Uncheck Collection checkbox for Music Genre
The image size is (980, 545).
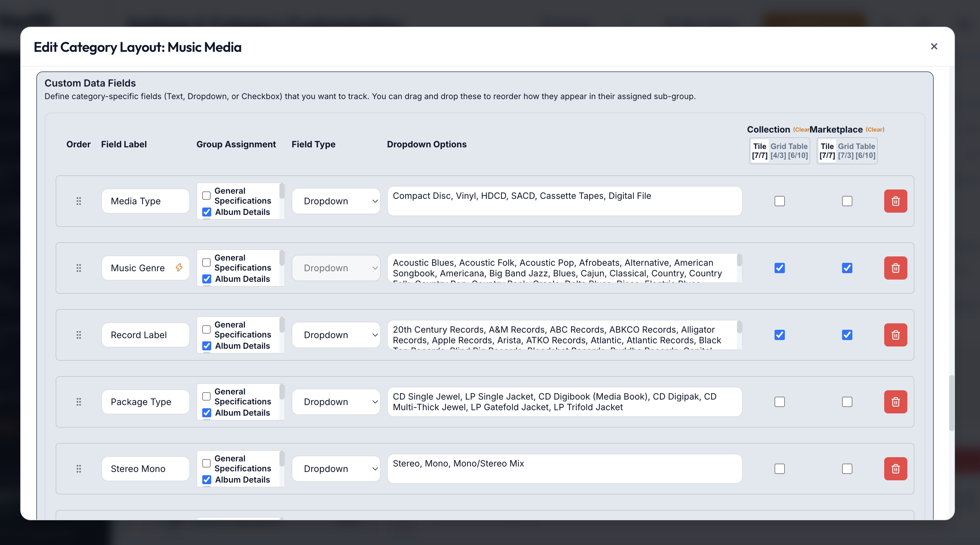click(x=779, y=268)
